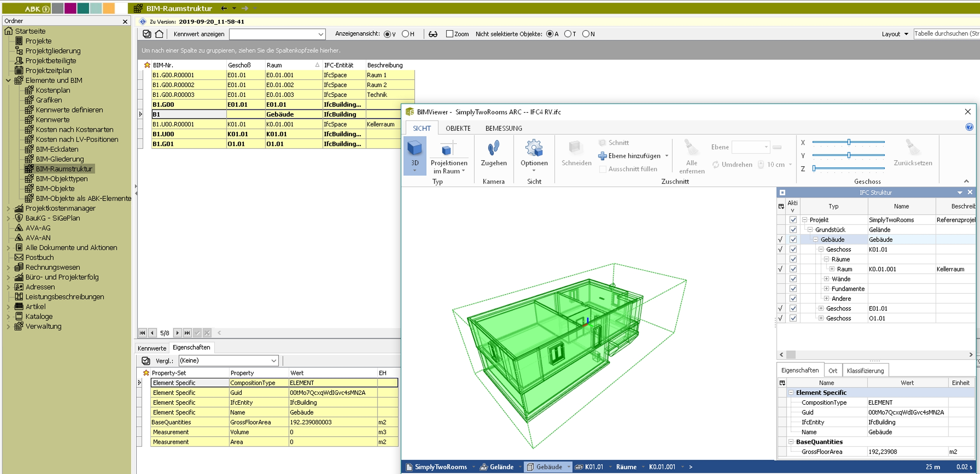The image size is (980, 474).
Task: Close the Ordner panel
Action: [125, 22]
